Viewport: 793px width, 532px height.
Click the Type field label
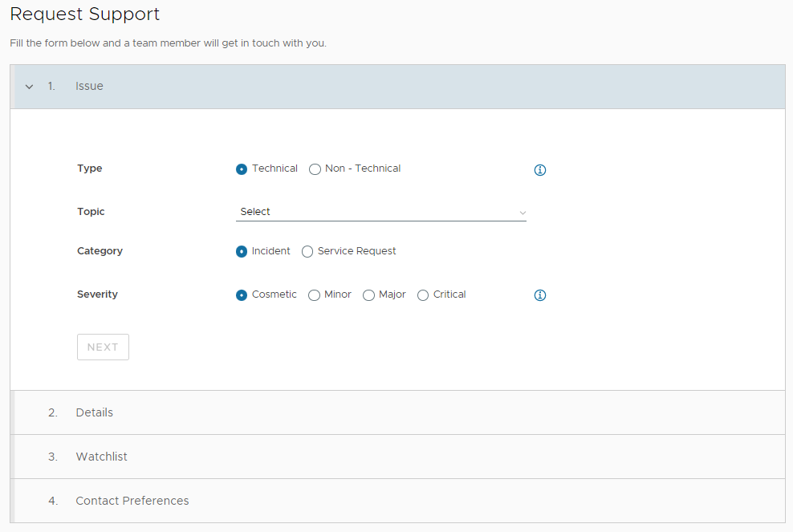(x=90, y=169)
